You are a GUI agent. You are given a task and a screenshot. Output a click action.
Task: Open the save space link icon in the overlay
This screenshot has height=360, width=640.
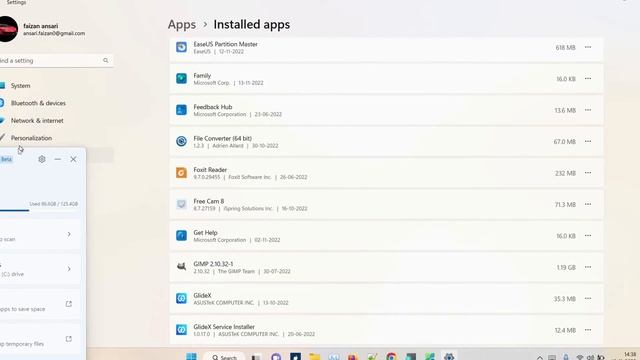coord(69,304)
